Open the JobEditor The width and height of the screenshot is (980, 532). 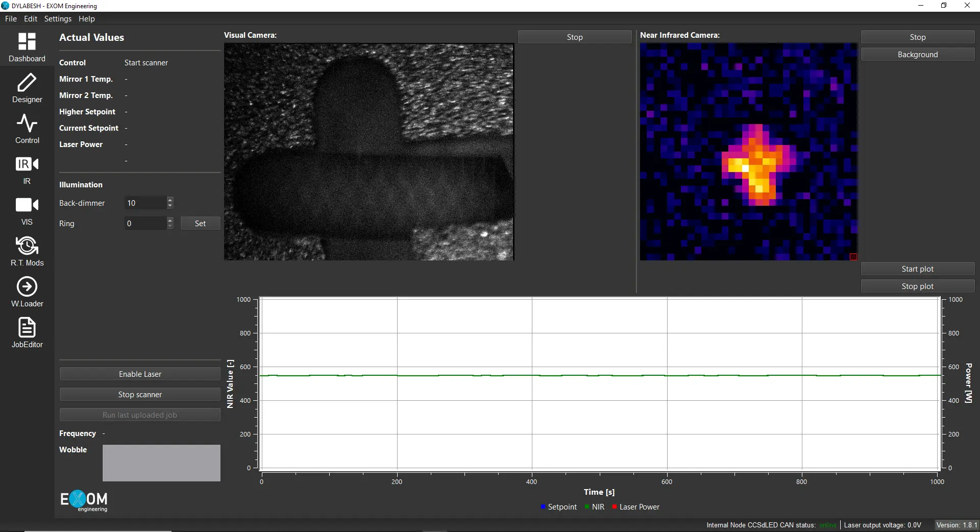27,332
